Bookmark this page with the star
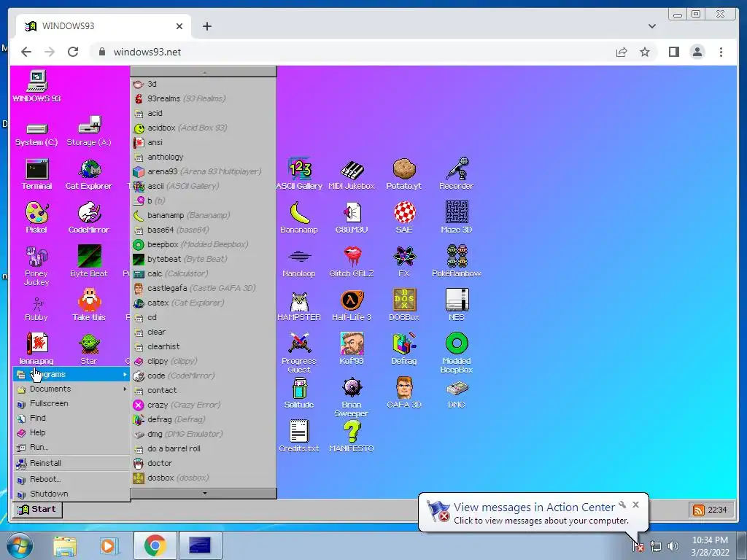747x560 pixels. [645, 52]
